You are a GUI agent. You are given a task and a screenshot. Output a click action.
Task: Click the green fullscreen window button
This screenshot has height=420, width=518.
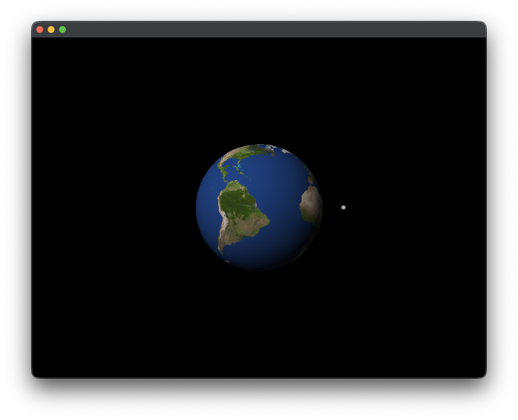62,28
